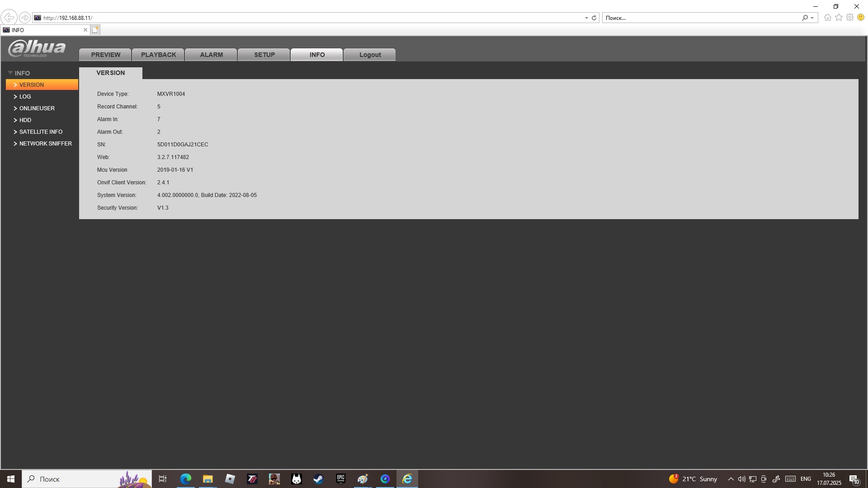Open browser settings gear icon

point(850,18)
